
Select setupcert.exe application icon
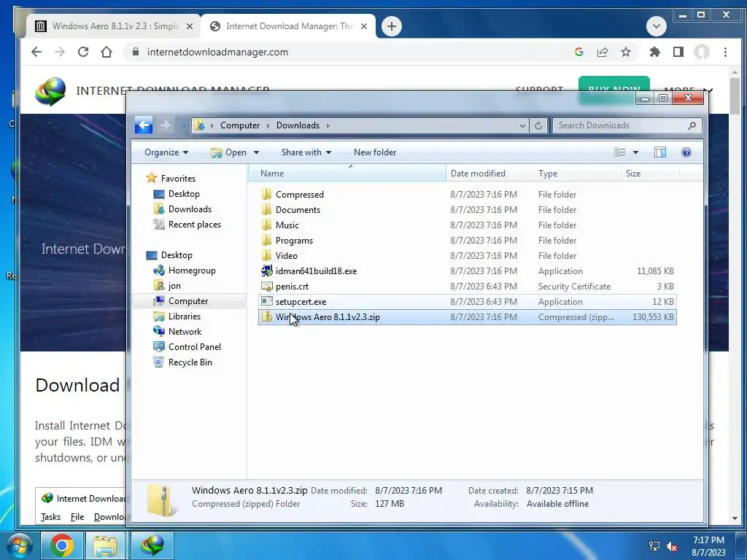(x=267, y=301)
